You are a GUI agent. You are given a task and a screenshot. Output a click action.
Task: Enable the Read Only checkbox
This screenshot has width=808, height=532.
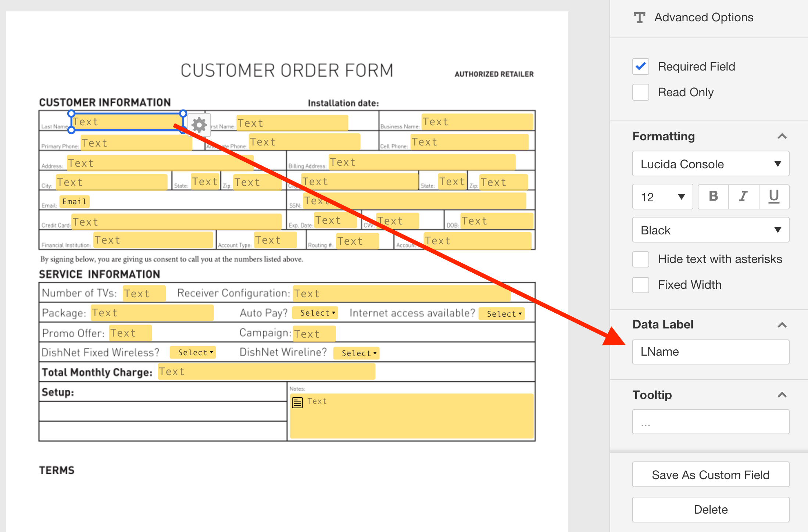[x=641, y=92]
